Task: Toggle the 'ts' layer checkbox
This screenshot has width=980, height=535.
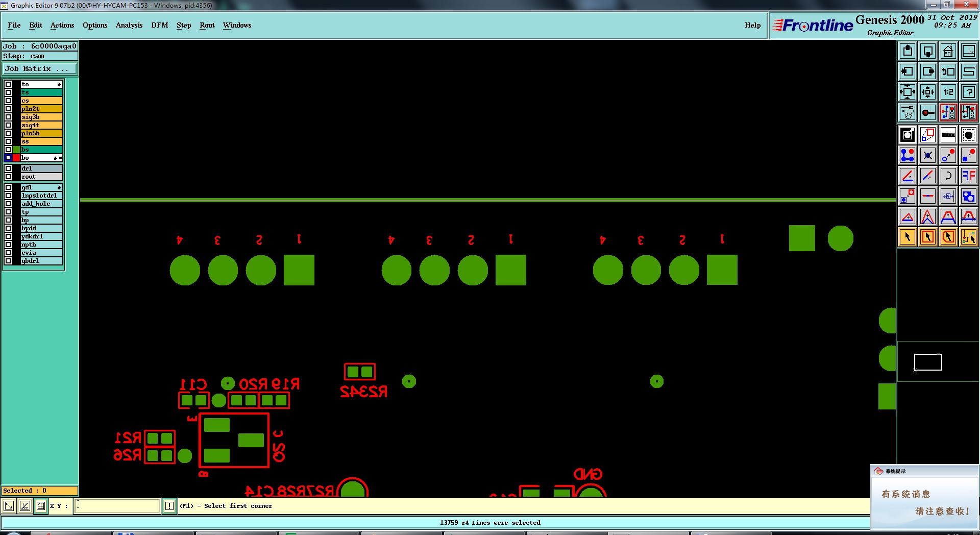Action: pos(8,92)
